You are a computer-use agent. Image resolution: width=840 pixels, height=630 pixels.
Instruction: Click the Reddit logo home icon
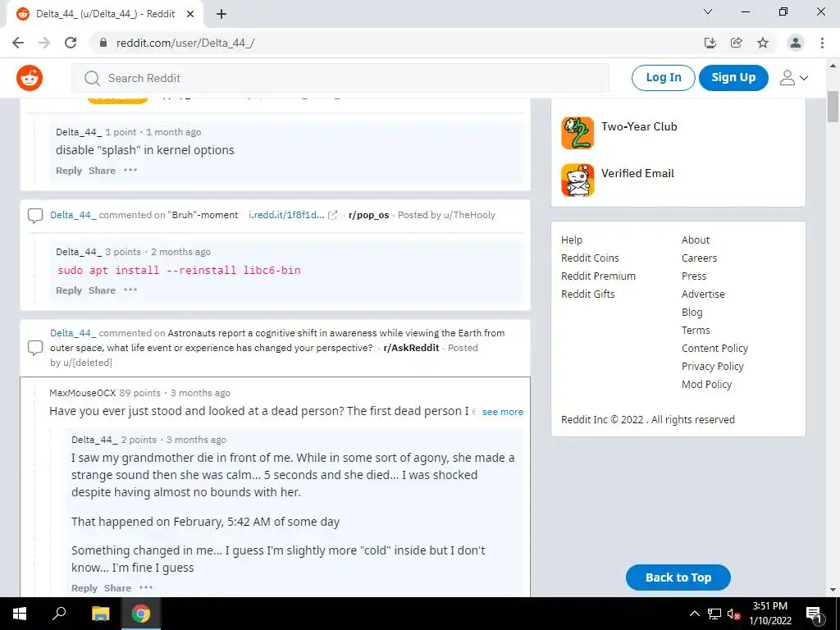click(x=30, y=78)
